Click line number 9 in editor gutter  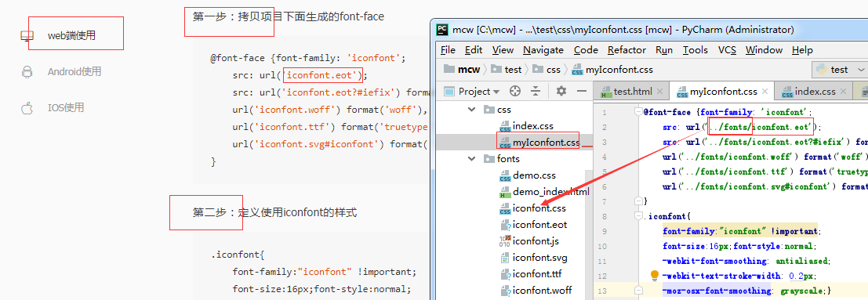[x=605, y=231]
